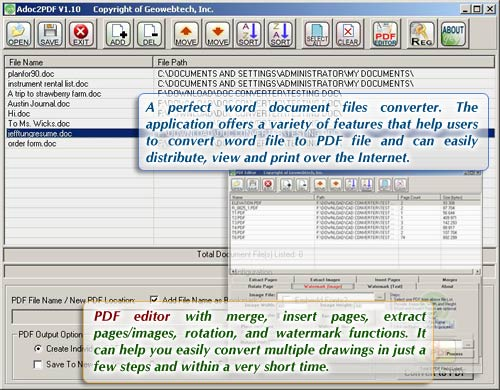500x390 pixels.
Task: Toggle Add File Name as Bookmark checkbox
Action: click(x=154, y=300)
